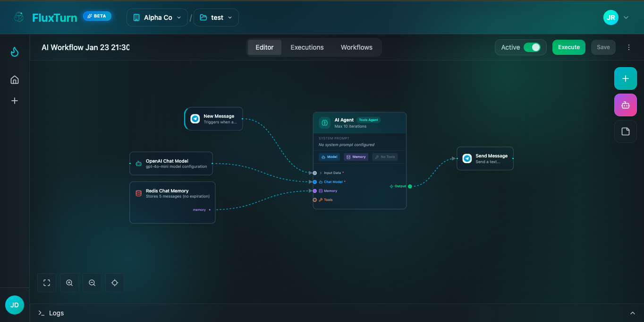Click the Chat Model input port
Screen dimensions: 644x322
(x=315, y=182)
